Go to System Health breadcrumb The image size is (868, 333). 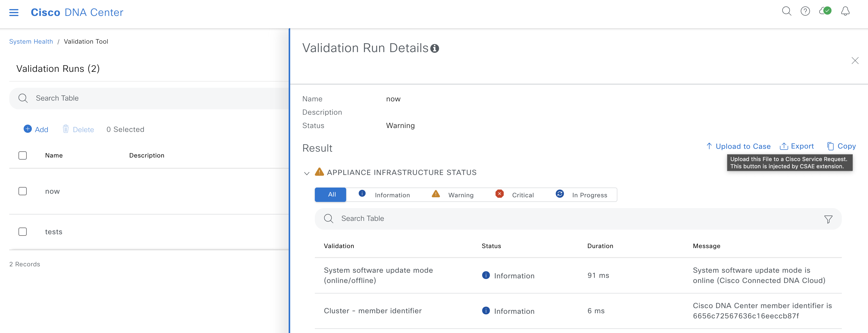click(x=31, y=41)
